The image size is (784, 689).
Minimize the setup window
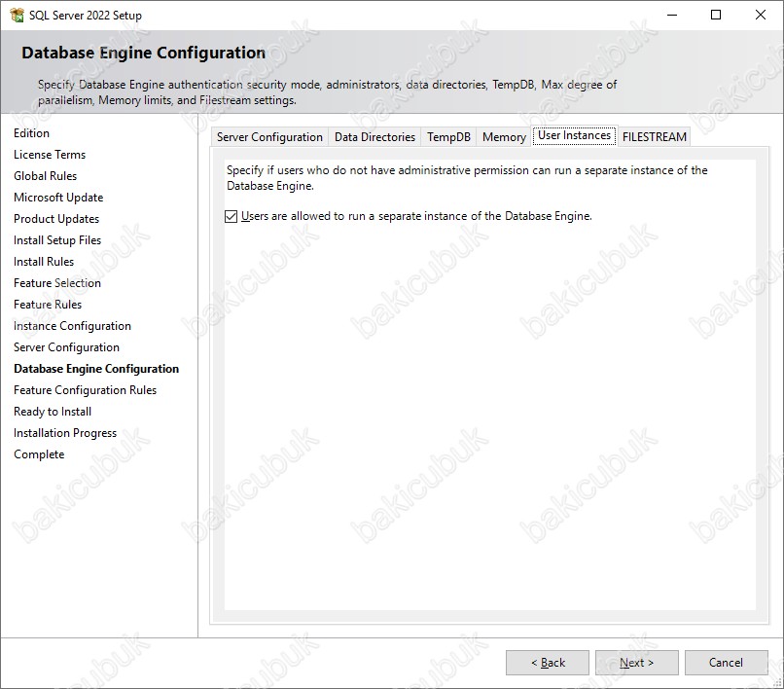tap(672, 15)
